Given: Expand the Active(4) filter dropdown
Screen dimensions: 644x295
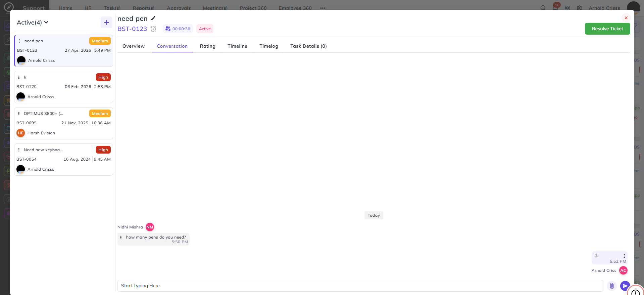Looking at the screenshot, I should (33, 23).
